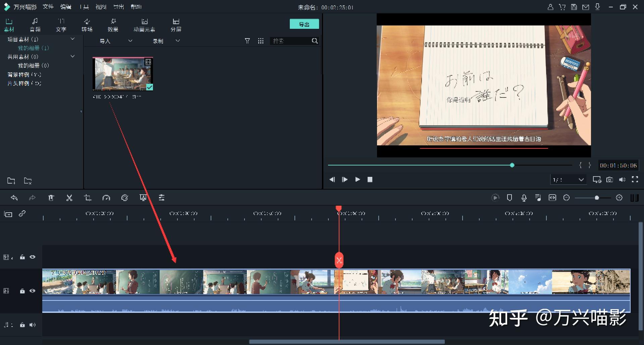
Task: Click the search magnifier icon
Action: coord(315,41)
